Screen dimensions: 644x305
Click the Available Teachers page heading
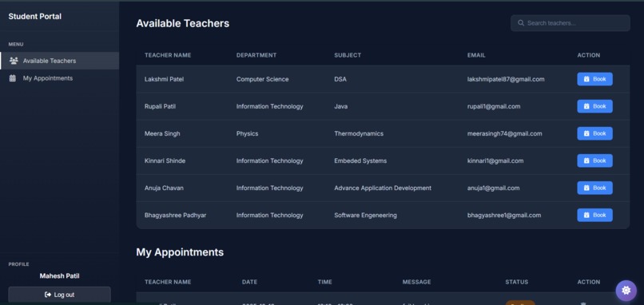(x=183, y=23)
